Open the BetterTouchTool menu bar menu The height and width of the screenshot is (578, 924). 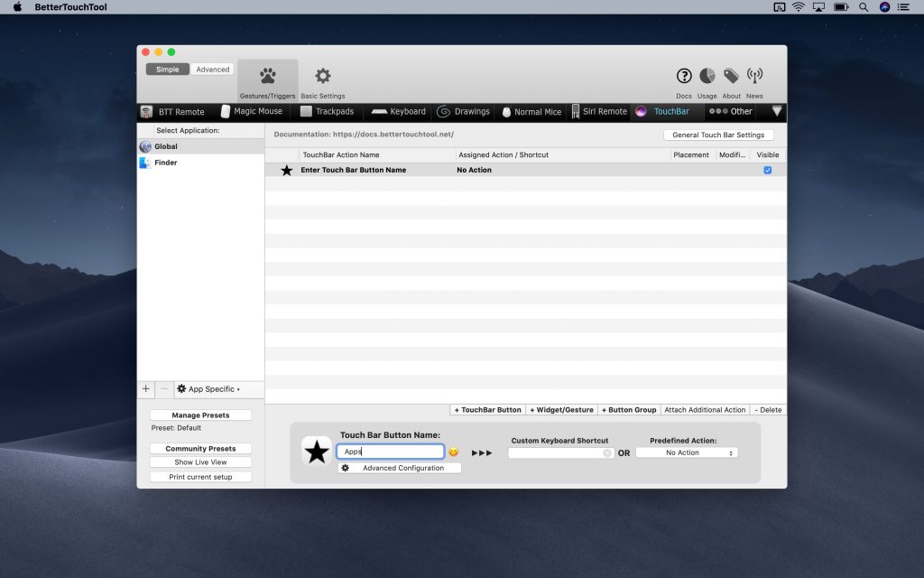70,7
